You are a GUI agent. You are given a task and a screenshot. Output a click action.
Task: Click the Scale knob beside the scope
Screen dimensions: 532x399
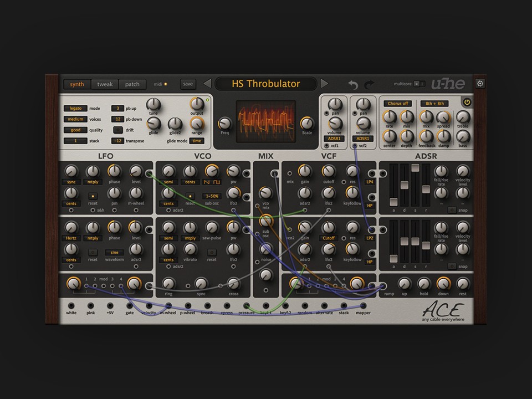coord(306,124)
